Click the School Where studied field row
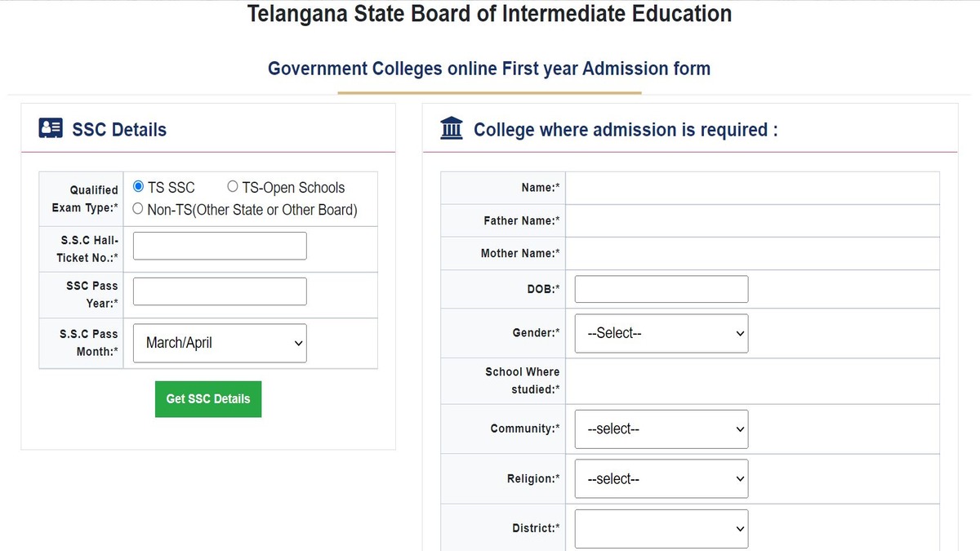Image resolution: width=980 pixels, height=551 pixels. click(690, 380)
